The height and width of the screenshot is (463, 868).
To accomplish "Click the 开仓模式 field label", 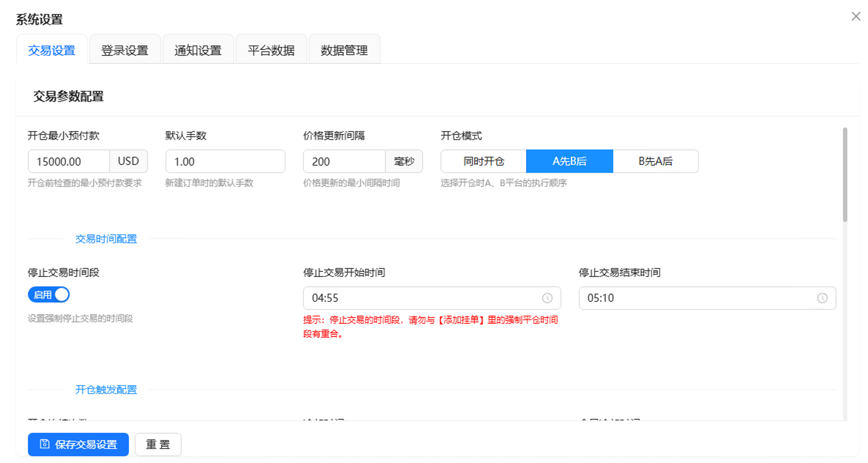I will (461, 136).
